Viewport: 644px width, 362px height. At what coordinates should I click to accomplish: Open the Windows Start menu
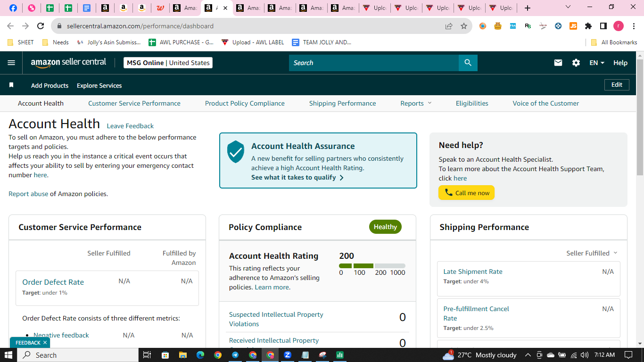(x=8, y=355)
